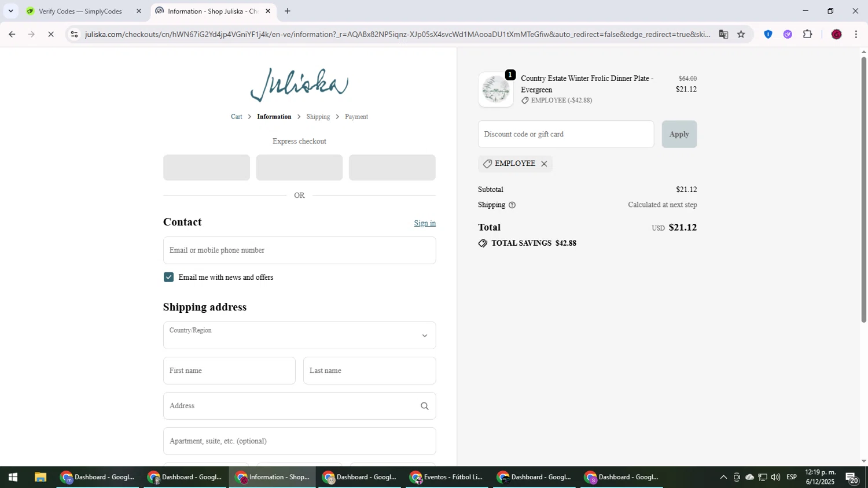
Task: Close the Information Shop Juliska tab
Action: (268, 11)
